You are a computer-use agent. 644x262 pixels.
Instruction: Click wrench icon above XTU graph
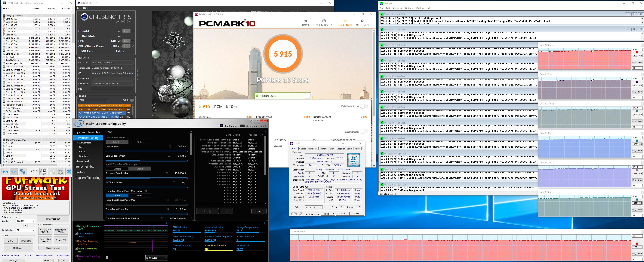[167, 223]
